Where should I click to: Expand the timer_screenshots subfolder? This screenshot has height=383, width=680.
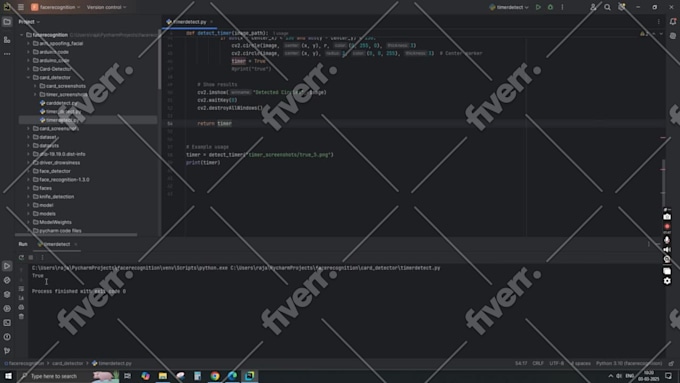36,95
